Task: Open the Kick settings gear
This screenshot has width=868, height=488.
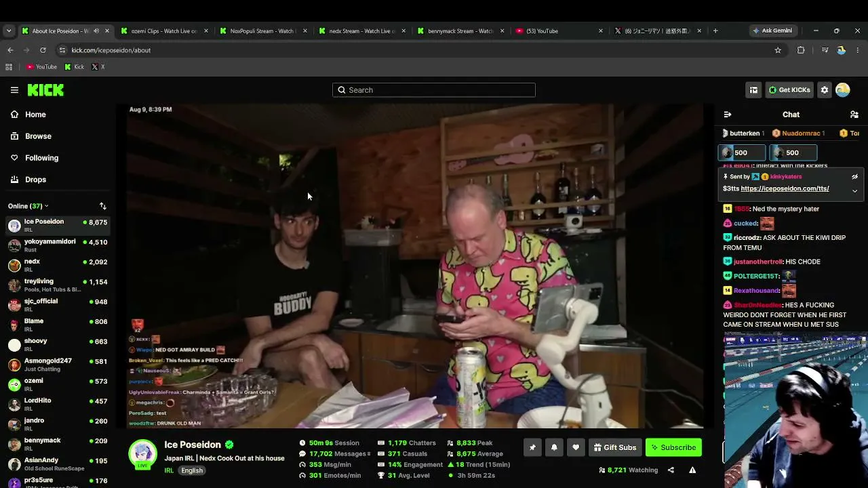Action: coord(825,90)
